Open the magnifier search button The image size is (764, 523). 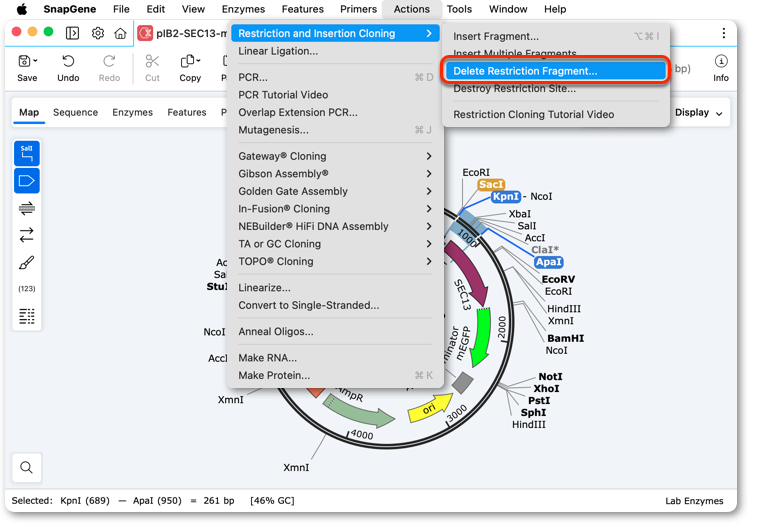tap(27, 467)
